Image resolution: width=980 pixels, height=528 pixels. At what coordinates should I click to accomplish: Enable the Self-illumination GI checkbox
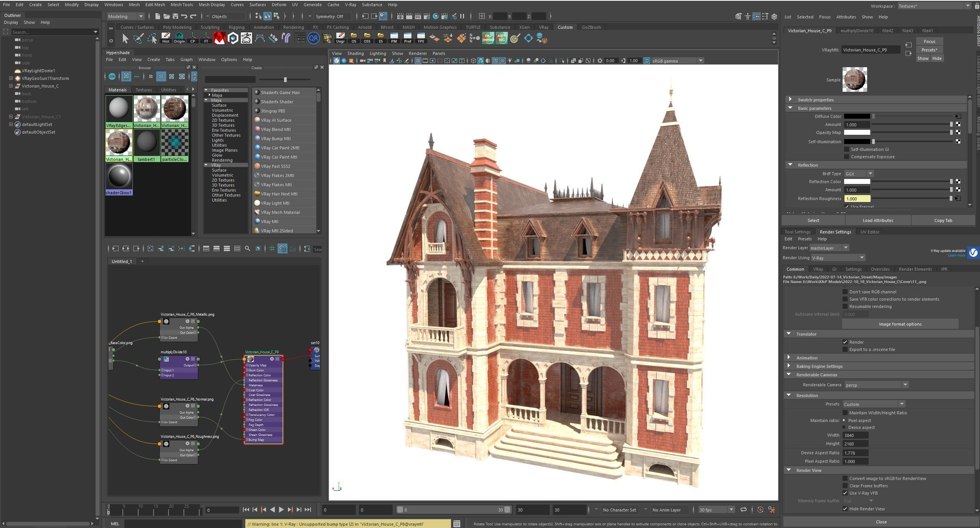[846, 149]
